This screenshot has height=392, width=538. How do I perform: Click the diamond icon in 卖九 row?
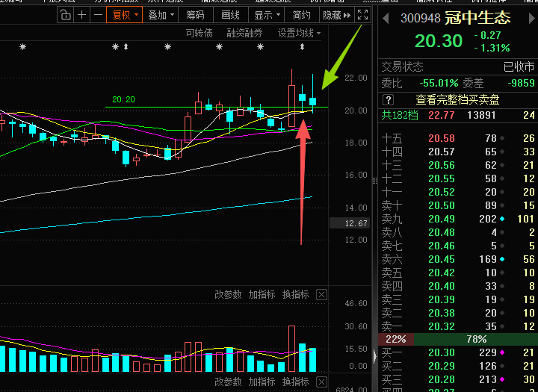point(502,219)
